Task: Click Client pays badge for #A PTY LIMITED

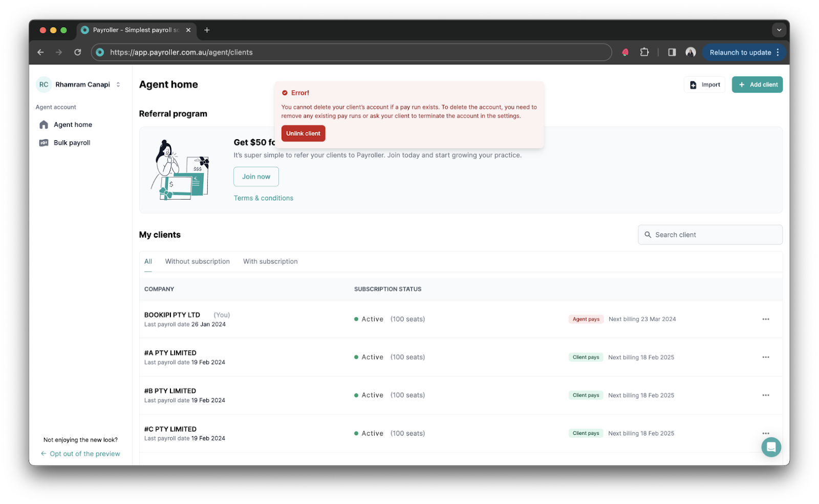Action: 586,357
